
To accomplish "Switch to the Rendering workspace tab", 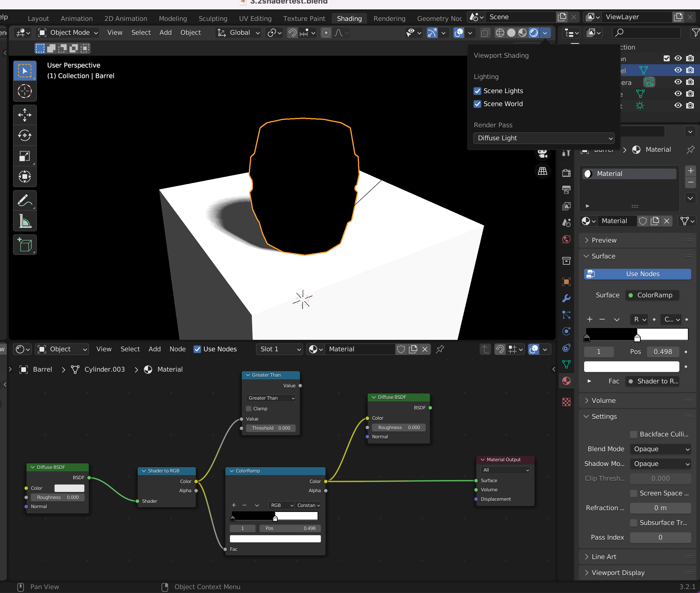I will tap(390, 19).
